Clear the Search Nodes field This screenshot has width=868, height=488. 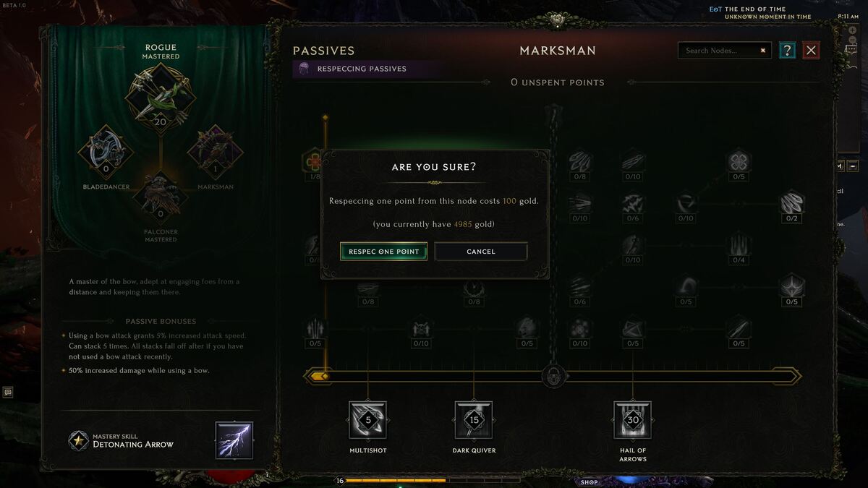pos(762,51)
